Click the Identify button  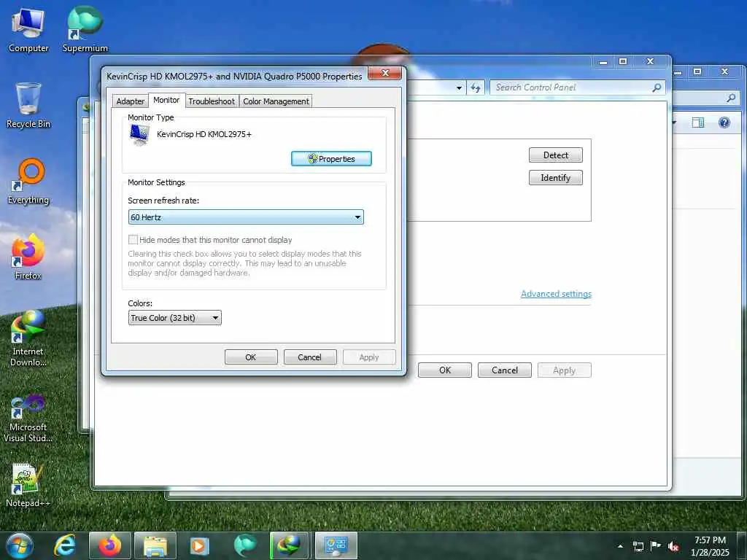[x=555, y=178]
